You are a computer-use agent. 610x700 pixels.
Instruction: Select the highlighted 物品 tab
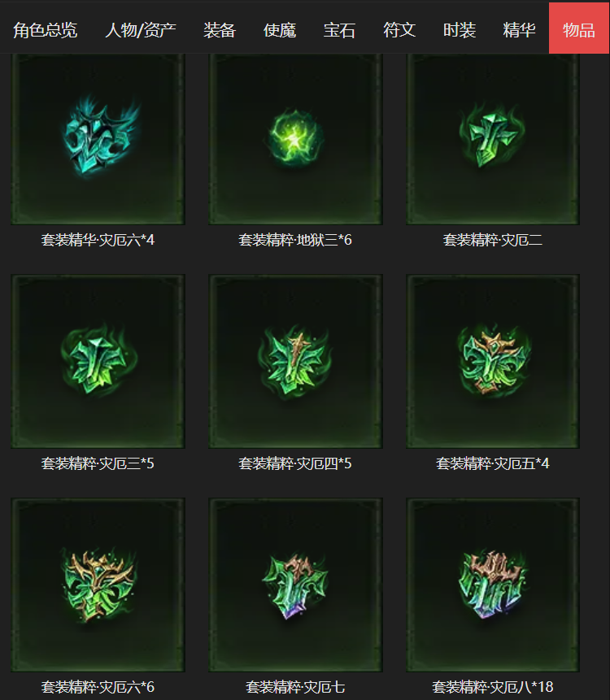tap(579, 28)
